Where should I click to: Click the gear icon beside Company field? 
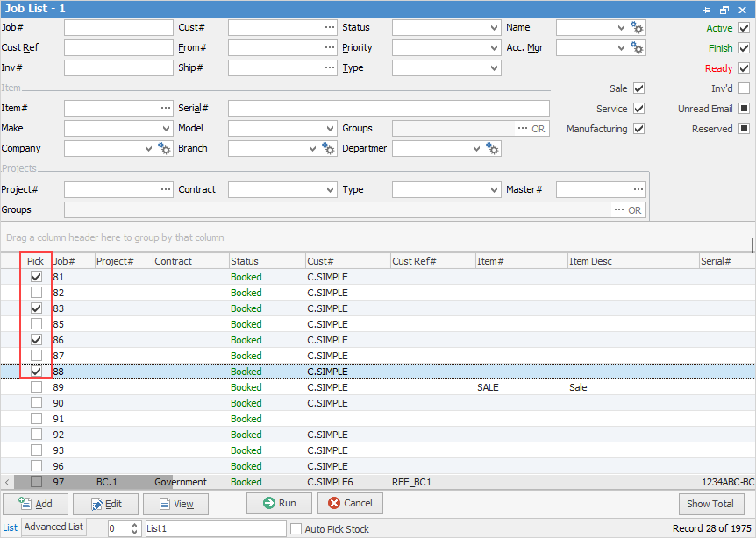point(164,149)
